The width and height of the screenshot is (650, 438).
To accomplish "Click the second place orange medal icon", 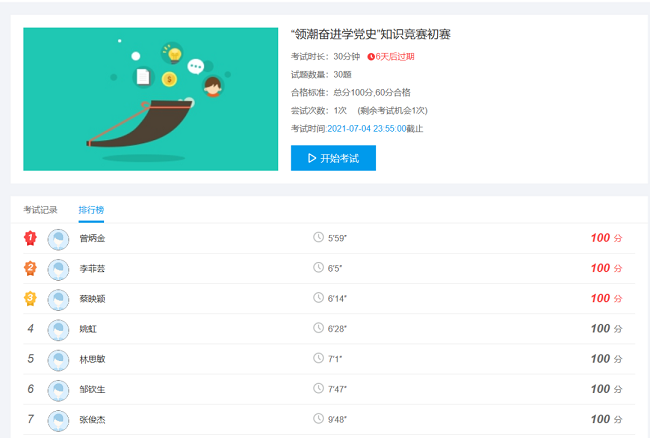I will [30, 268].
